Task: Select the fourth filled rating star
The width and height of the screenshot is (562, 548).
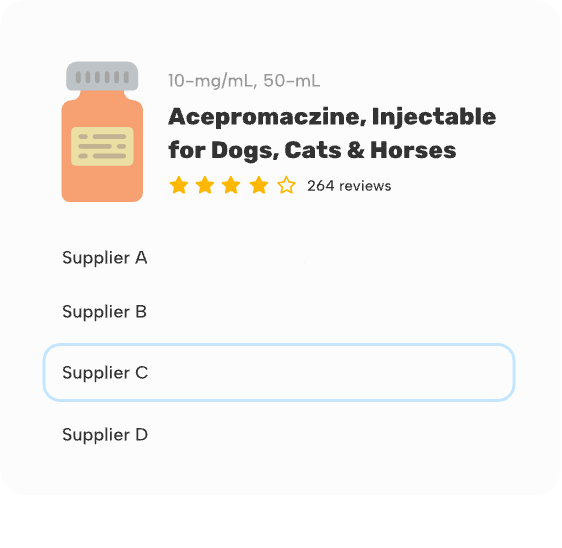Action: coord(259,185)
